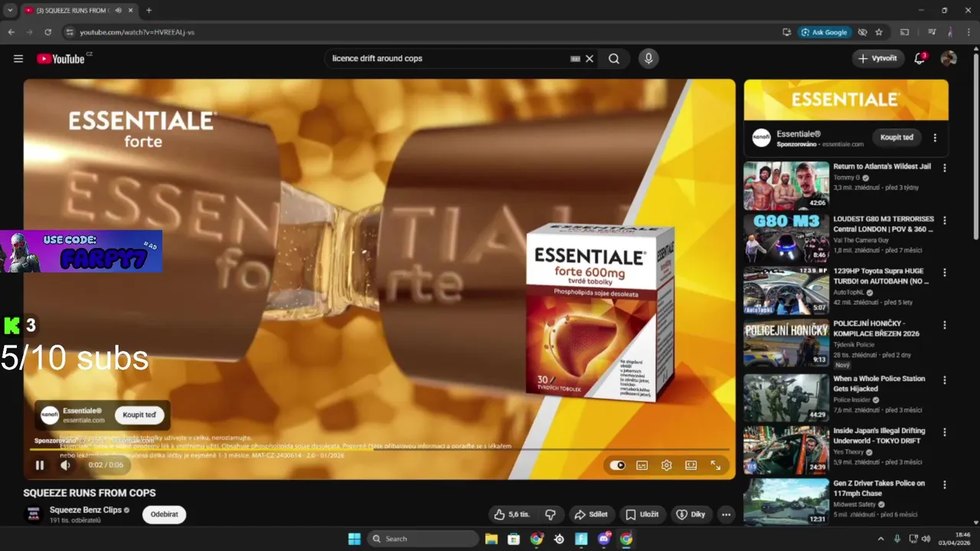Screen dimensions: 980x551
Task: Open options for the Essentiale sidebar ad
Action: point(935,138)
